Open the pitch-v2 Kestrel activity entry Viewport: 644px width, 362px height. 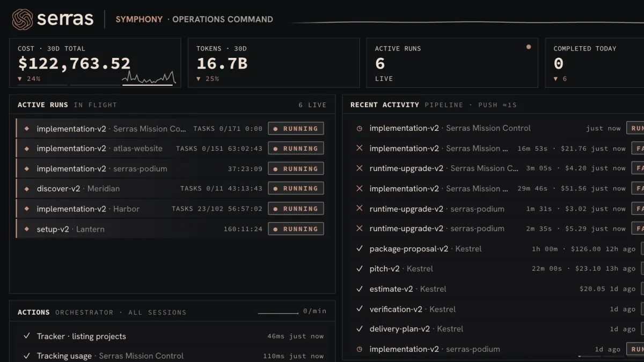tap(496, 269)
